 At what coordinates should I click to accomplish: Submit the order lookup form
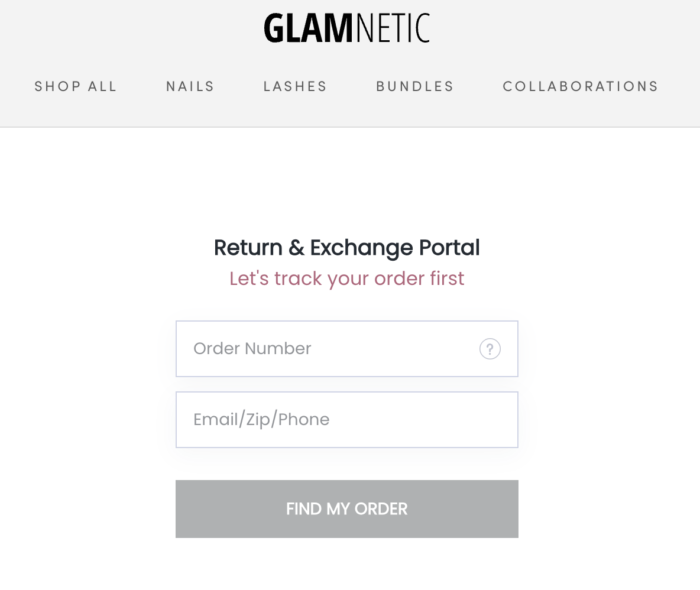[x=346, y=509]
